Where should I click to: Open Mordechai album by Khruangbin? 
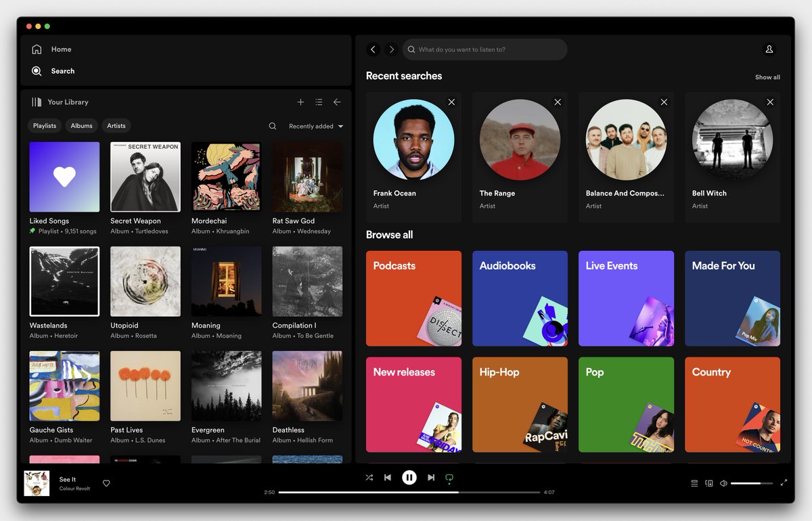(227, 177)
